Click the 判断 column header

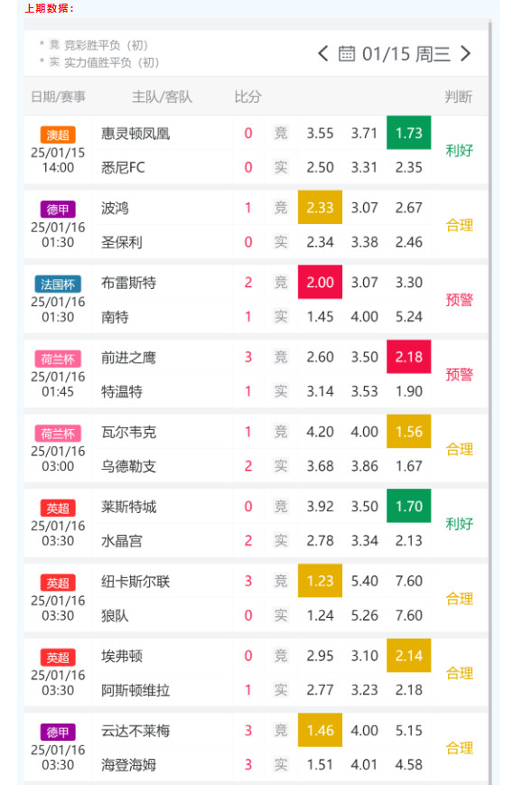459,97
